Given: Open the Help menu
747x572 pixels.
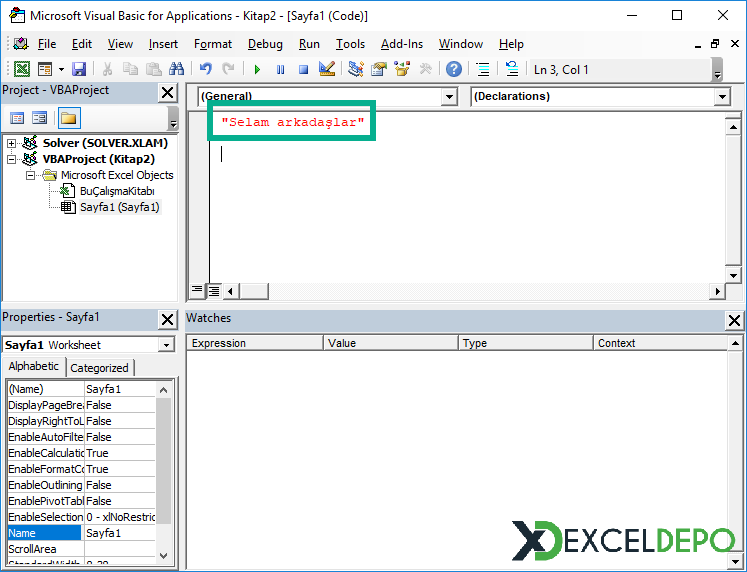Looking at the screenshot, I should [x=511, y=44].
